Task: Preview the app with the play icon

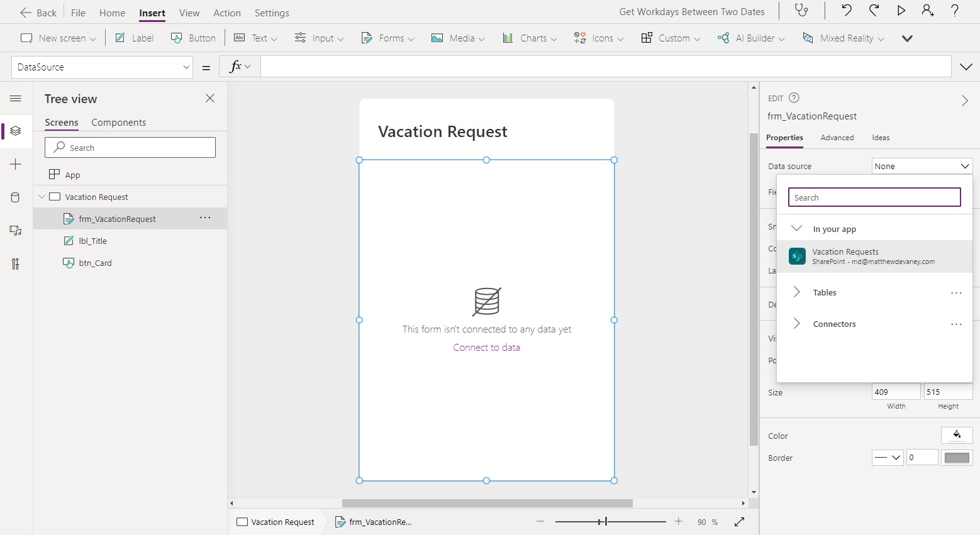Action: [901, 11]
